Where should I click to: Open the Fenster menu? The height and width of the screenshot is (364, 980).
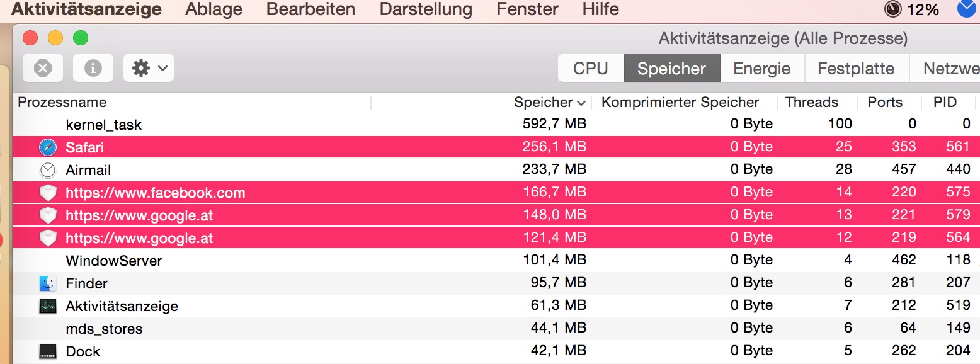[527, 9]
